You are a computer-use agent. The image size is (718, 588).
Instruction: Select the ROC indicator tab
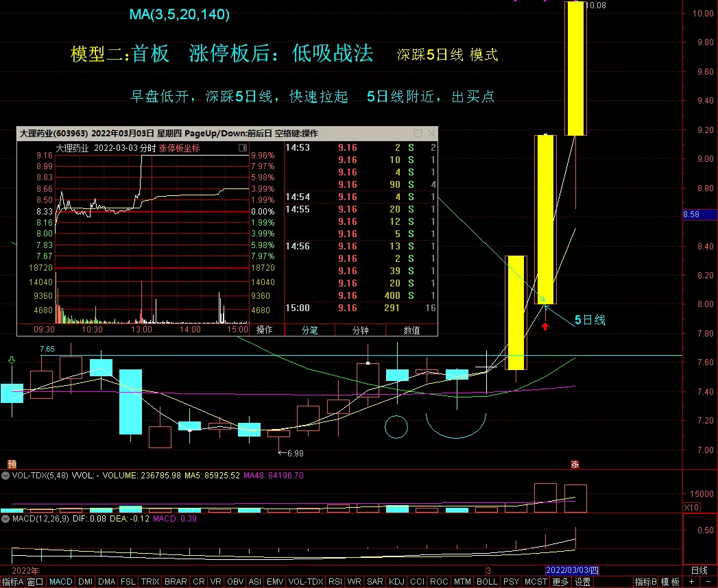click(x=439, y=582)
